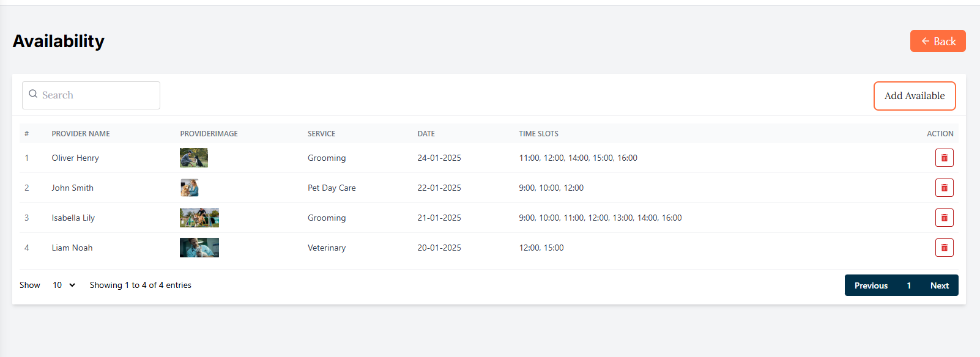Open John Smith's provider image
This screenshot has width=980, height=357.
[x=190, y=188]
